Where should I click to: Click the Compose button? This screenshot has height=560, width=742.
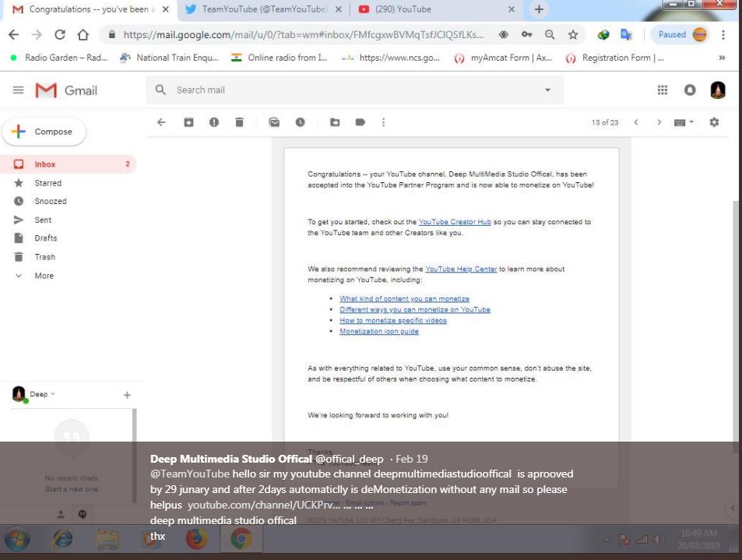coord(44,132)
